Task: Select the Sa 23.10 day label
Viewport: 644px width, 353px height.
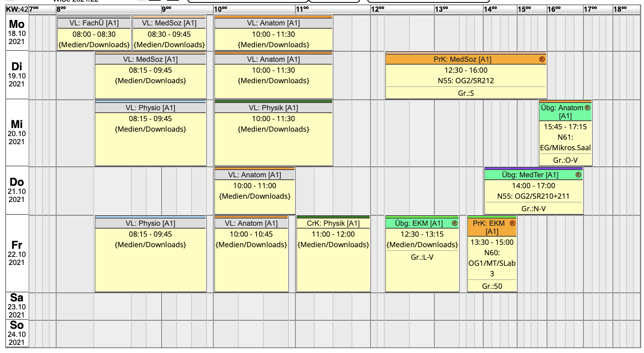Action: [x=17, y=306]
